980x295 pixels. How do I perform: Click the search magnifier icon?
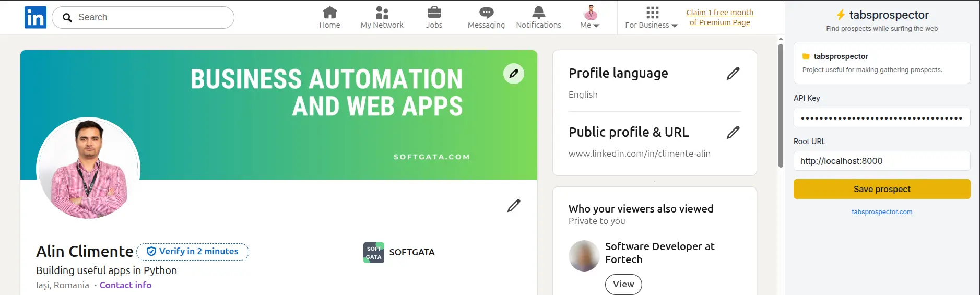(x=67, y=18)
